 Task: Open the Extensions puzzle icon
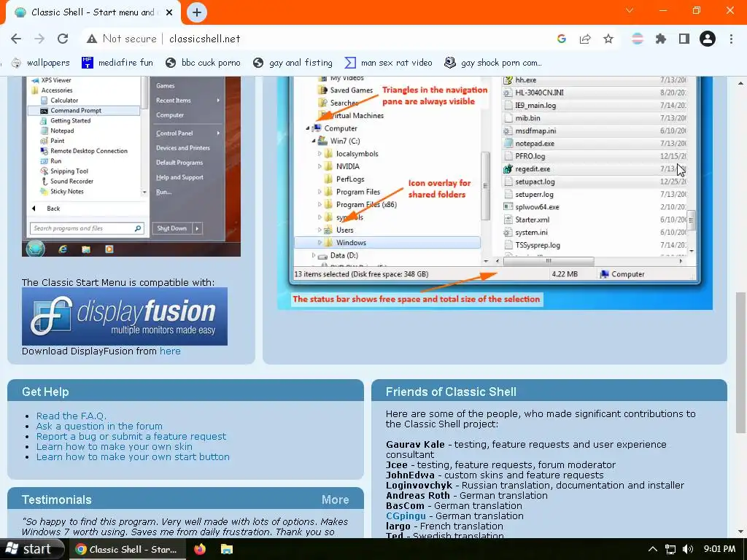(x=661, y=39)
